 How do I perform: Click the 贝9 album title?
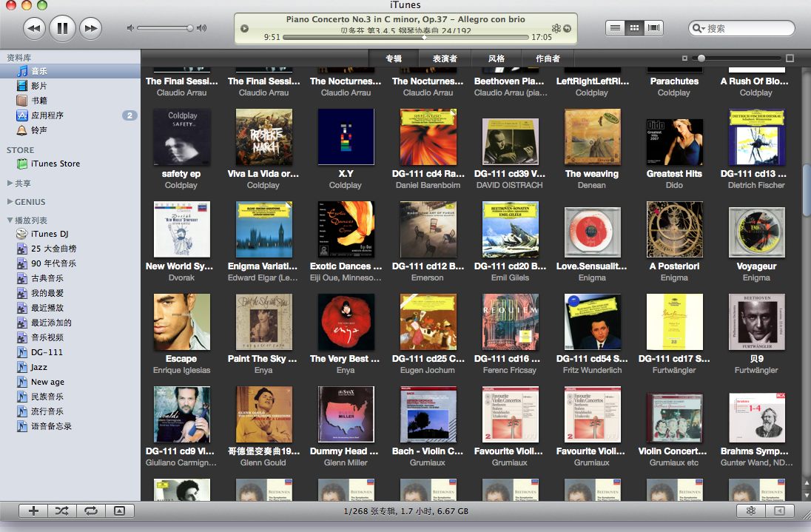coord(757,359)
